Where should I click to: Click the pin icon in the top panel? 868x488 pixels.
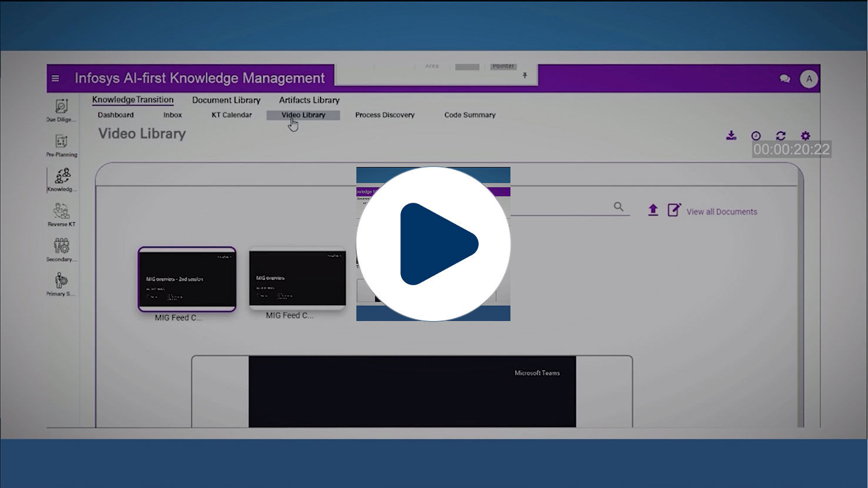[525, 75]
